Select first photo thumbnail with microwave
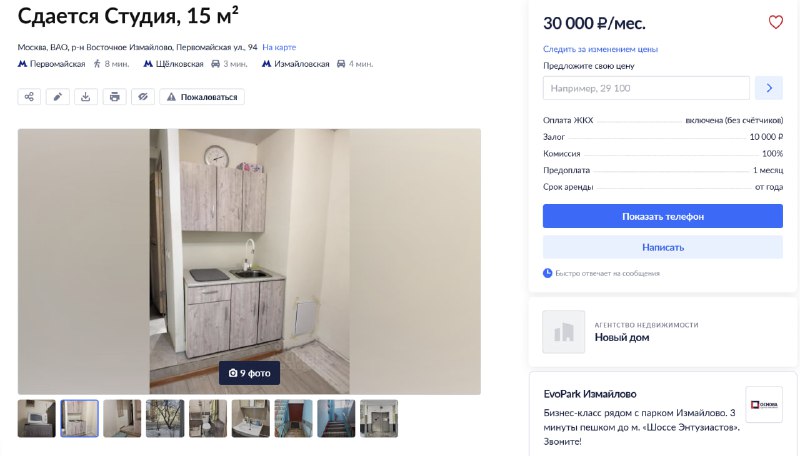Image resolution: width=800 pixels, height=456 pixels. click(x=37, y=419)
